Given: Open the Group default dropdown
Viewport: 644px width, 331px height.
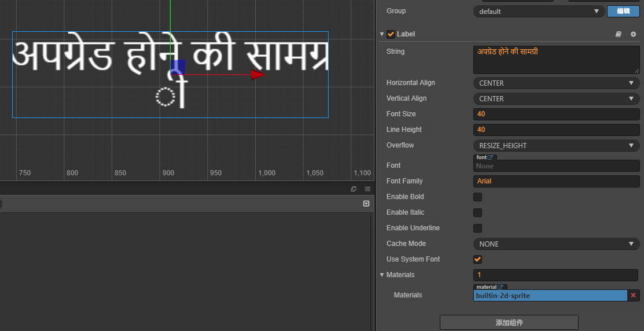Looking at the screenshot, I should (x=540, y=11).
